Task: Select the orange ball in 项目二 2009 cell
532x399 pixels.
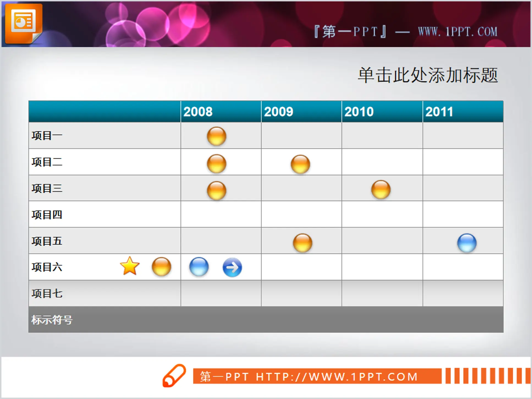Action: (x=300, y=164)
